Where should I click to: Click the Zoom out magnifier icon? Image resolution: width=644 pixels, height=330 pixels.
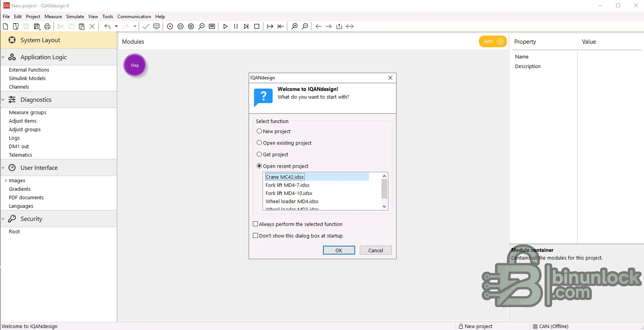pos(305,26)
